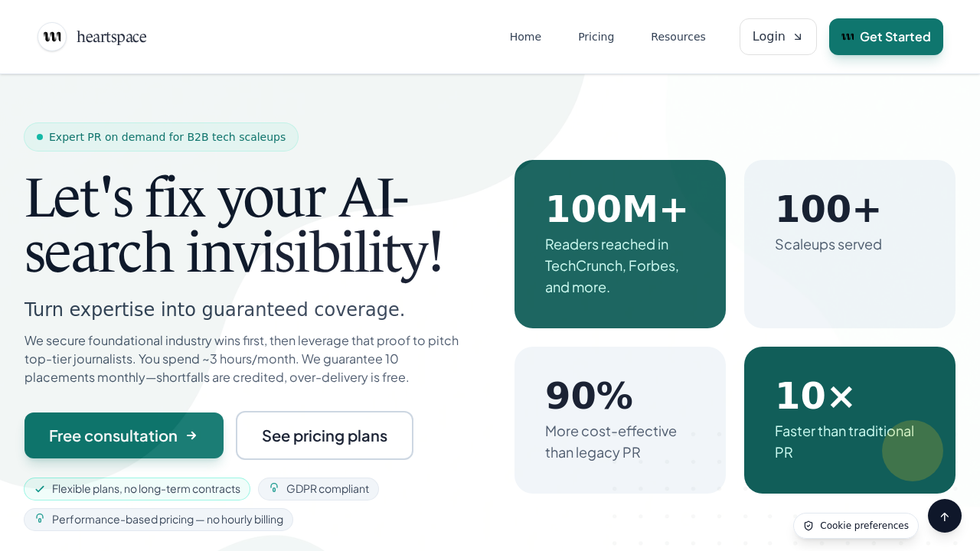
Task: Select the 100M+ readers reached card
Action: 620,244
